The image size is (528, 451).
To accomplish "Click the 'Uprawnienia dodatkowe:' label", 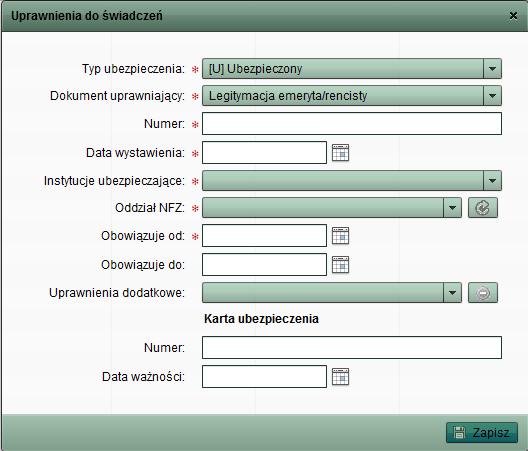I will point(117,292).
